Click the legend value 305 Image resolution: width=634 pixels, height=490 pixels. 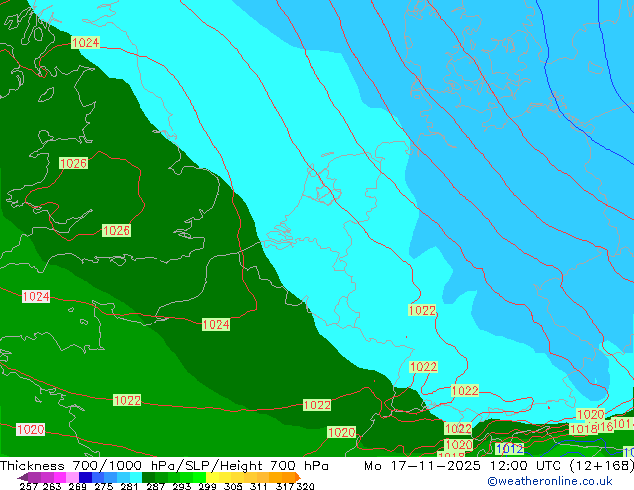click(232, 486)
